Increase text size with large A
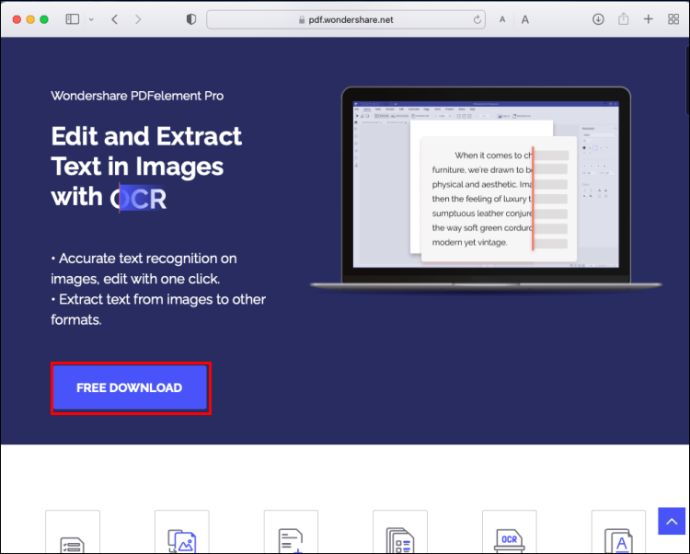The image size is (690, 554). 525,19
